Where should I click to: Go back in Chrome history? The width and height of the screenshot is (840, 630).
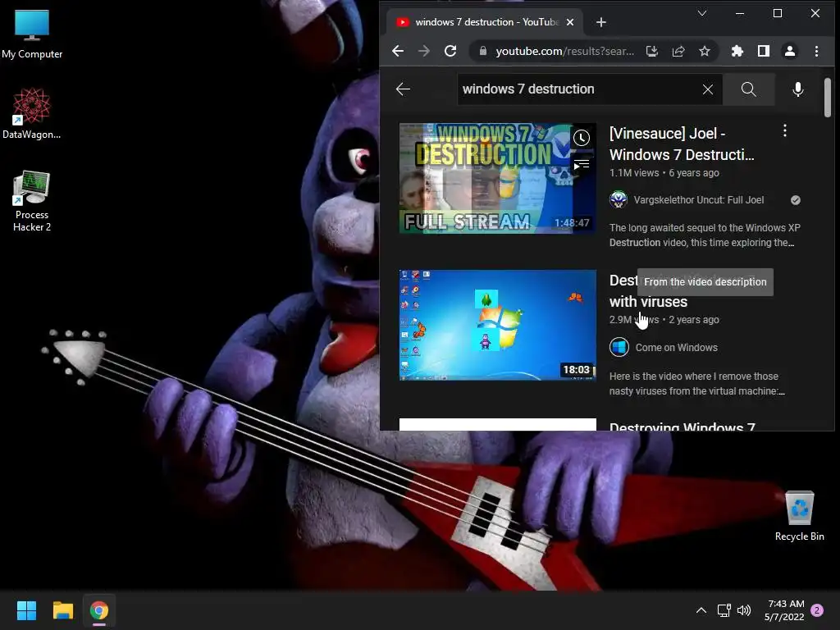398,51
